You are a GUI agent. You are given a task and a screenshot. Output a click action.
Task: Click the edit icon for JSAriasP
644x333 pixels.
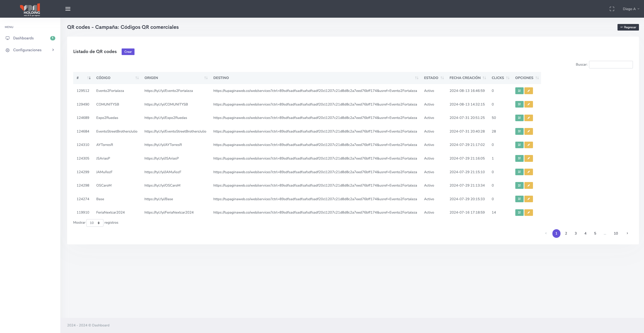pos(528,158)
